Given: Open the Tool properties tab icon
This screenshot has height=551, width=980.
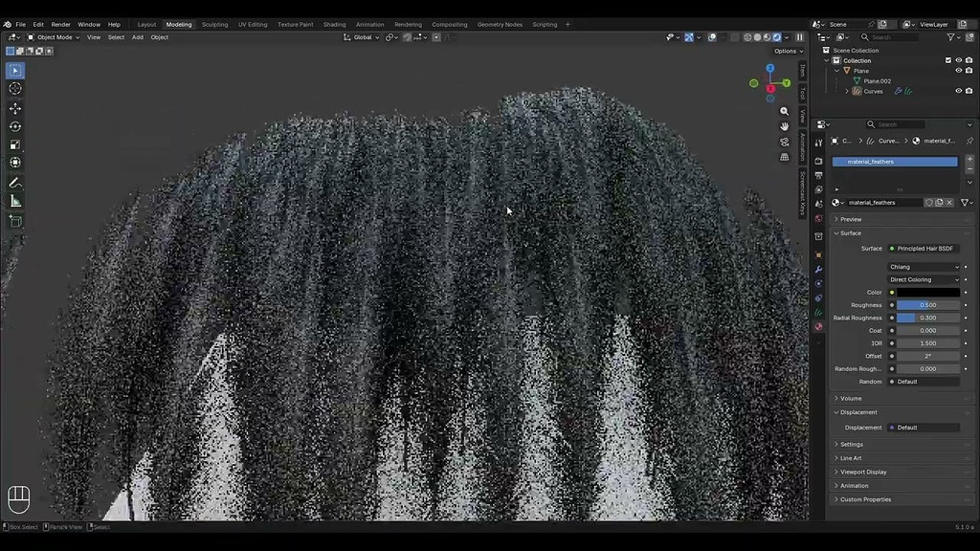Looking at the screenshot, I should click(x=818, y=143).
